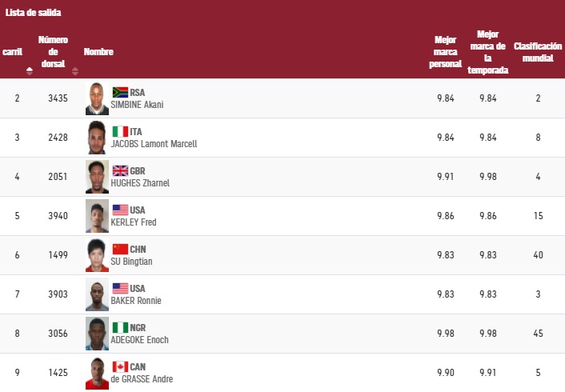Click the Great Britain GBR flag
Image resolution: width=565 pixels, height=392 pixels.
pos(120,170)
